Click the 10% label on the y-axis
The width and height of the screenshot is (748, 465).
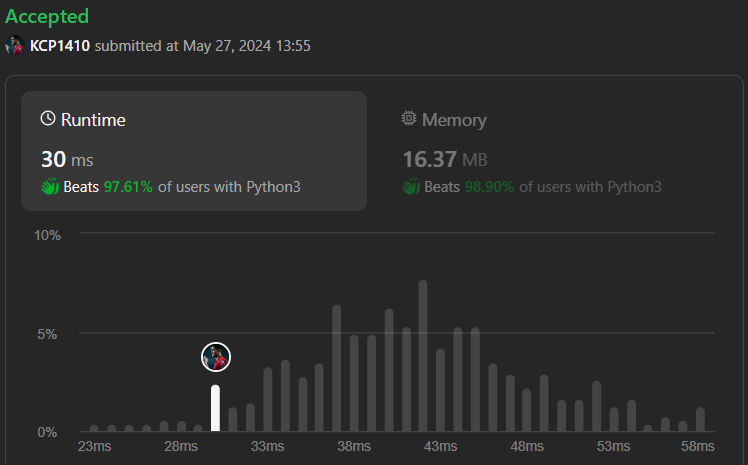[48, 235]
